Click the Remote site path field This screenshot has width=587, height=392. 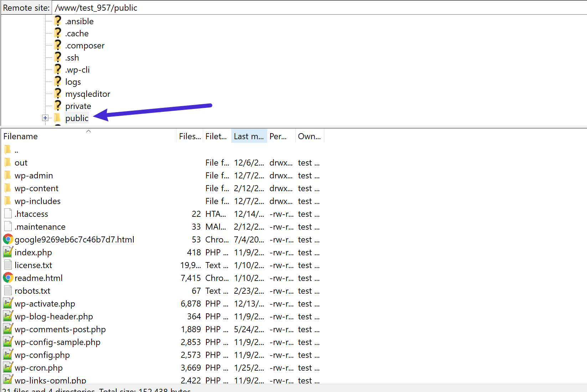143,7
